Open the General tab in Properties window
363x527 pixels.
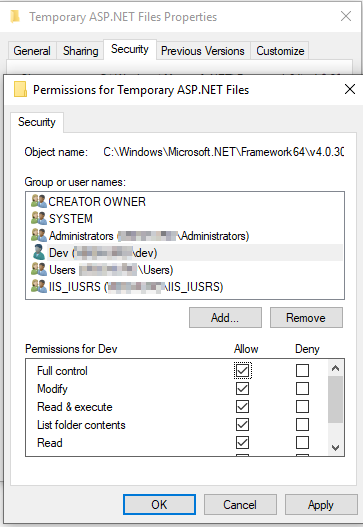[32, 51]
